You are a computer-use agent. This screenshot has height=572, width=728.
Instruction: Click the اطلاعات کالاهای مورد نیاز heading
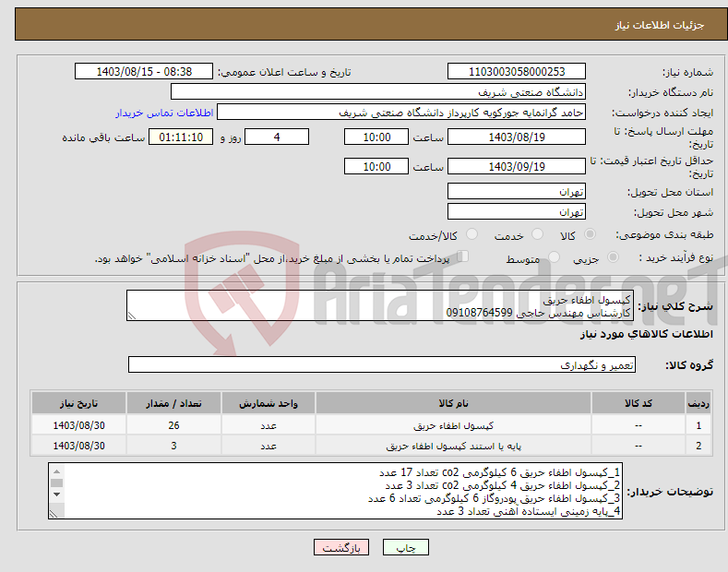click(x=646, y=334)
